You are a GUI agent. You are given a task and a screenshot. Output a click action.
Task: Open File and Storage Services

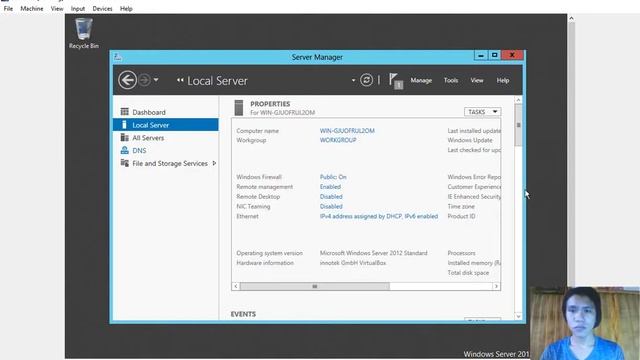[x=165, y=163]
